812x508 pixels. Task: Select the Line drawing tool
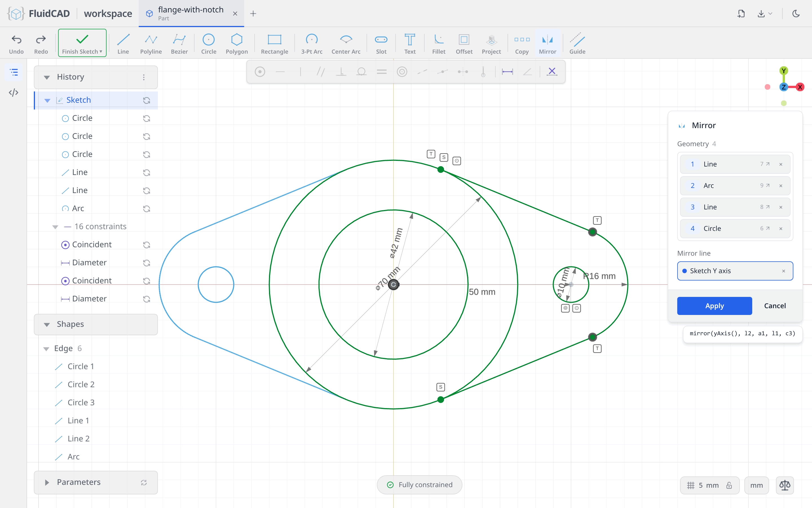coord(123,44)
